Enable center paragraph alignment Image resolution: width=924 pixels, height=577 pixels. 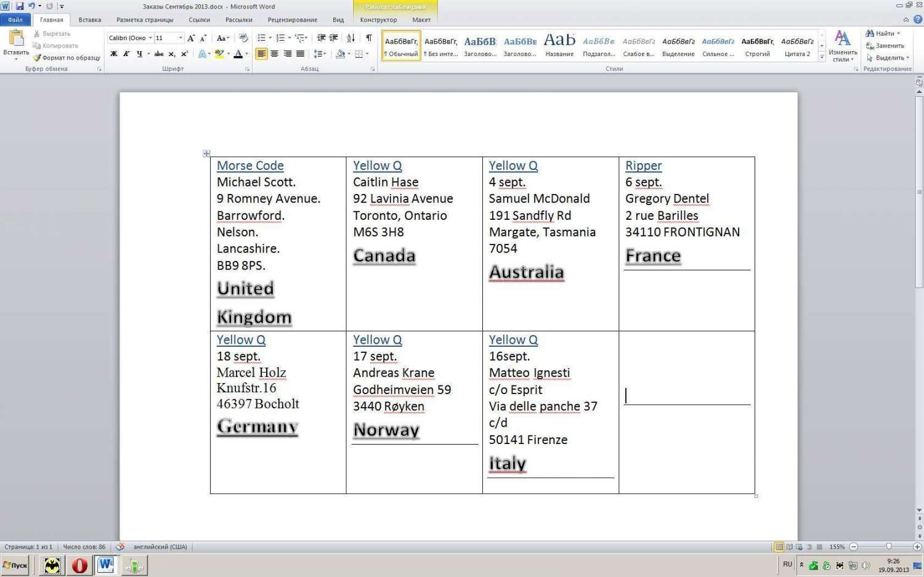pyautogui.click(x=275, y=54)
